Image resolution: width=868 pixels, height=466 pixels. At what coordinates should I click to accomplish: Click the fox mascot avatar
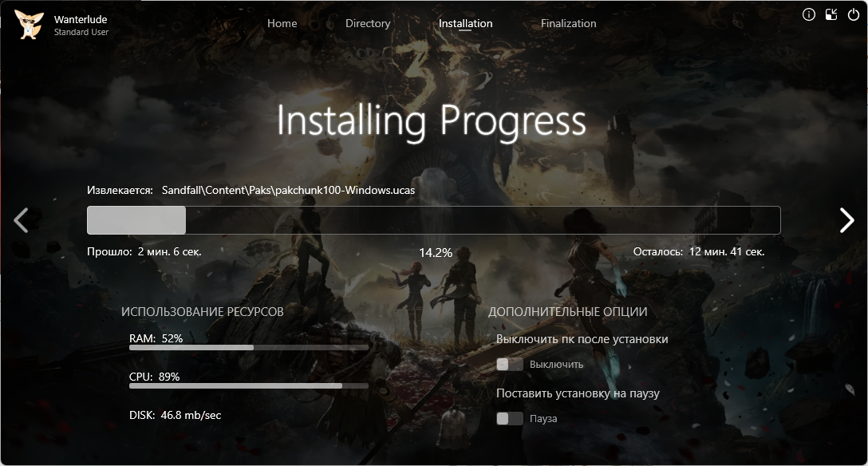[29, 25]
